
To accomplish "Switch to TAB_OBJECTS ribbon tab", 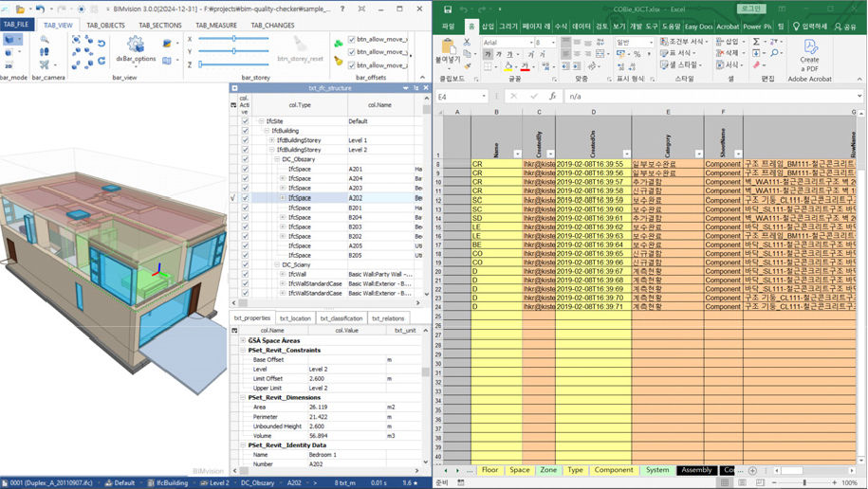I will 105,26.
